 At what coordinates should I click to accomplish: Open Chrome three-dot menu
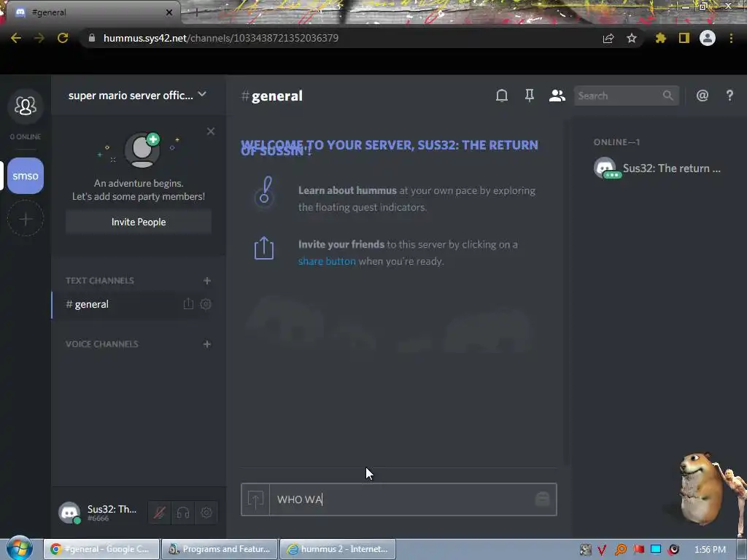731,38
